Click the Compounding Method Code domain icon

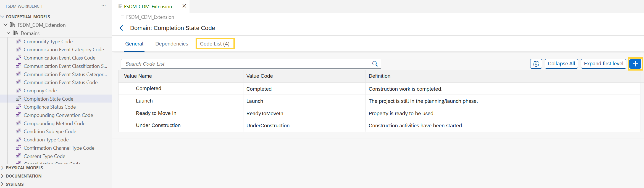tap(19, 123)
